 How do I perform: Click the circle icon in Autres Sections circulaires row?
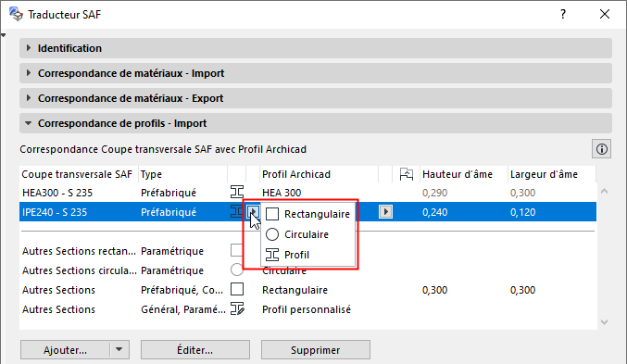[237, 270]
